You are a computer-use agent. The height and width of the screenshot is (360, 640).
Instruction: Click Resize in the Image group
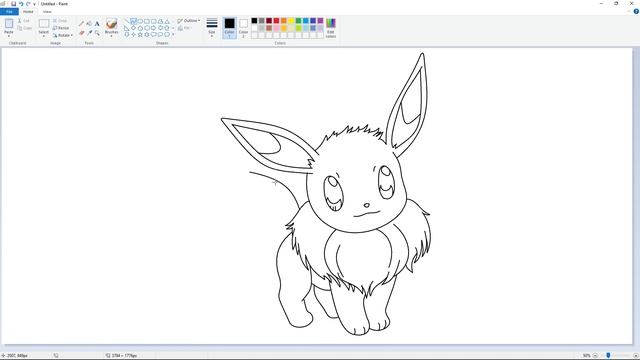click(61, 28)
